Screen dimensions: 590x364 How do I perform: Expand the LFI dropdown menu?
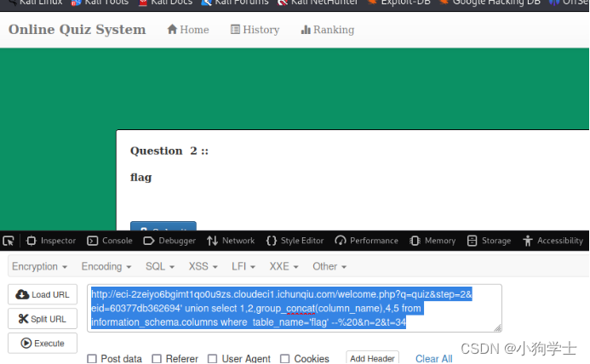click(x=243, y=266)
